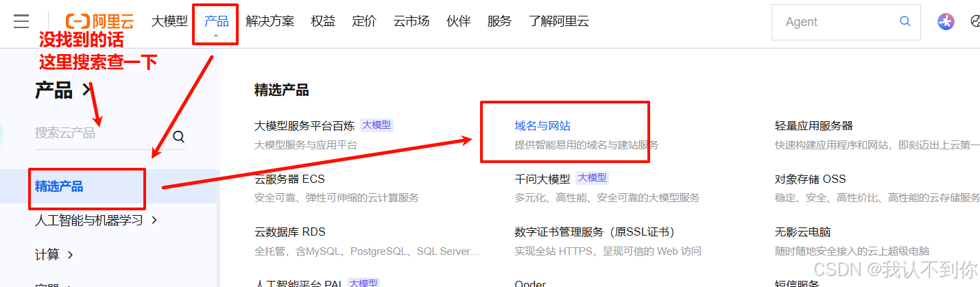
Task: Open the hamburger menu icon
Action: point(21,21)
